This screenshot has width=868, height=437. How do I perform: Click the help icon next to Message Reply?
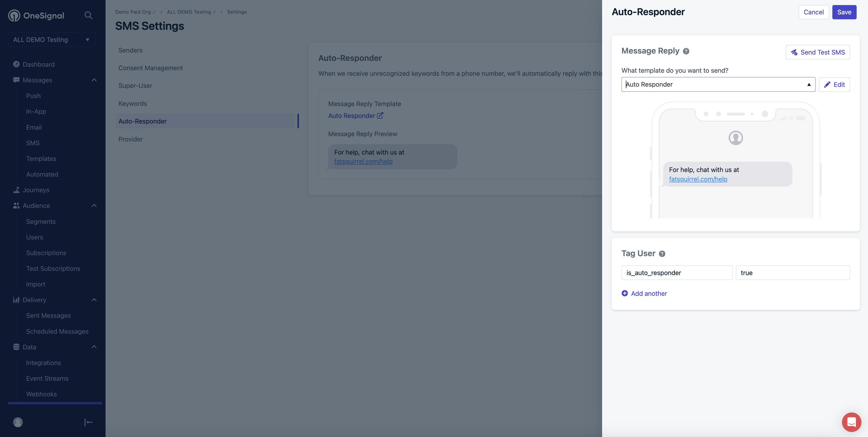(686, 51)
